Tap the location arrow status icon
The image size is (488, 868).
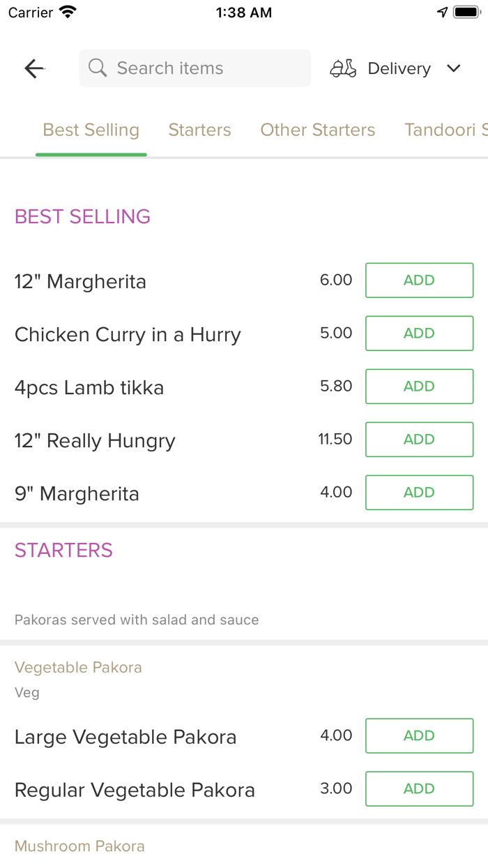pos(442,13)
